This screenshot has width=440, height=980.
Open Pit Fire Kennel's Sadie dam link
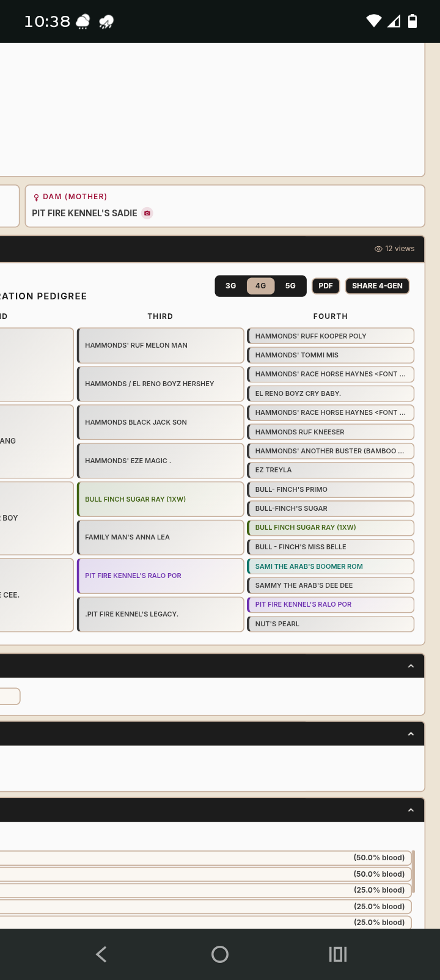(84, 213)
